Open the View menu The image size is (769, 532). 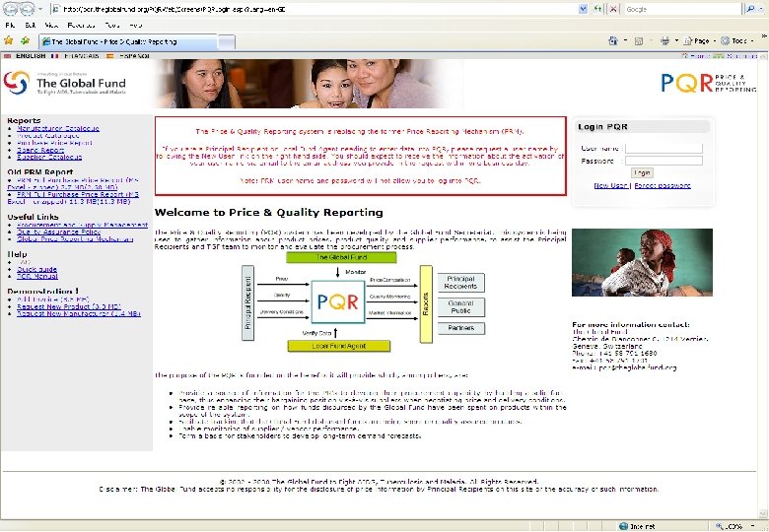pyautogui.click(x=51, y=25)
